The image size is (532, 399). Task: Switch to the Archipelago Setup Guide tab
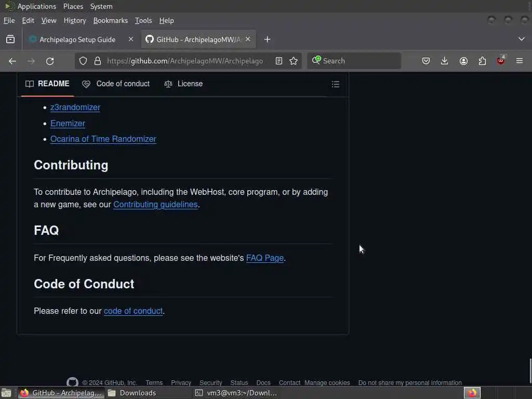(77, 39)
